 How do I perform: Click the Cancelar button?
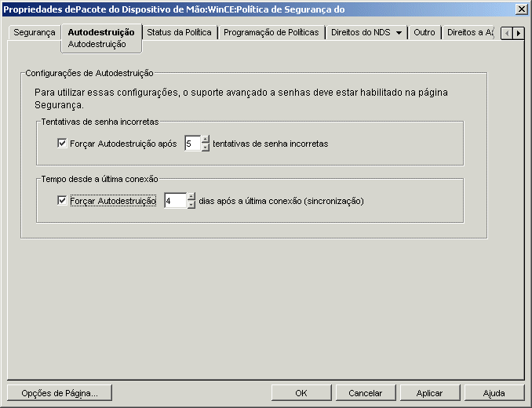coord(366,393)
